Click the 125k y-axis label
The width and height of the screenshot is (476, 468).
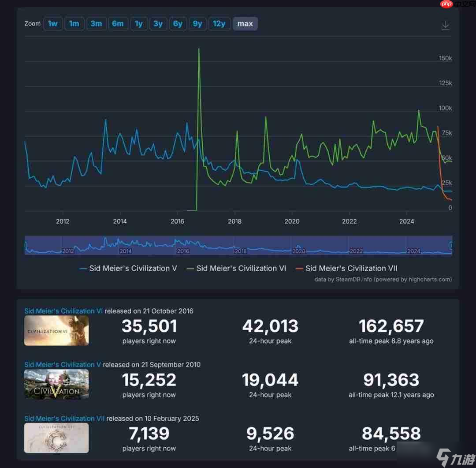click(x=445, y=83)
